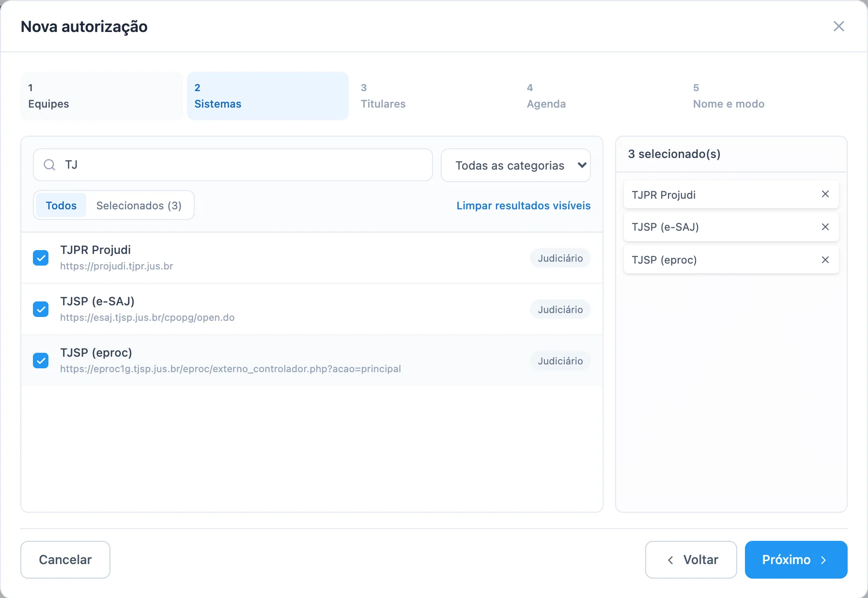Click the 3 selecionado(s) header

coord(674,154)
